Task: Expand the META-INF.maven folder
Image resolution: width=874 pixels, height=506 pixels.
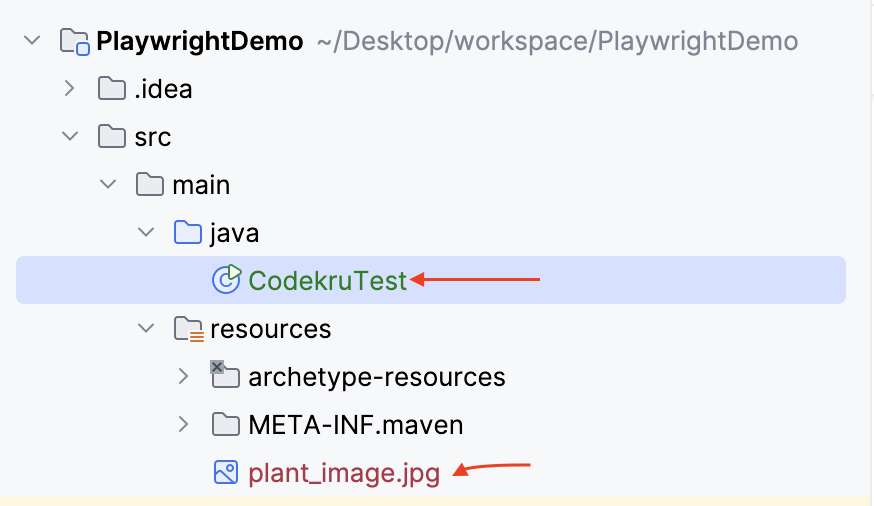Action: point(183,425)
